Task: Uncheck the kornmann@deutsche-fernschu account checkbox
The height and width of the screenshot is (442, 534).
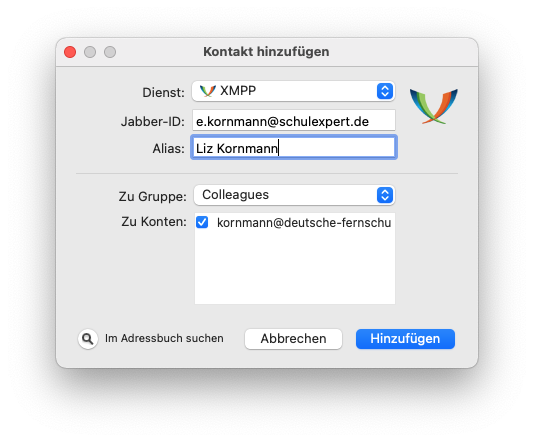Action: pyautogui.click(x=202, y=222)
